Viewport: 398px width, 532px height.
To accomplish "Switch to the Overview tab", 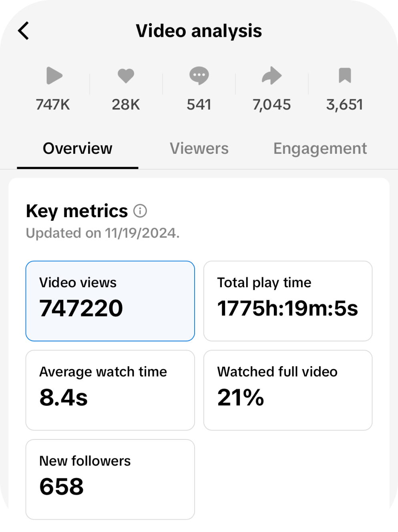I will (78, 149).
